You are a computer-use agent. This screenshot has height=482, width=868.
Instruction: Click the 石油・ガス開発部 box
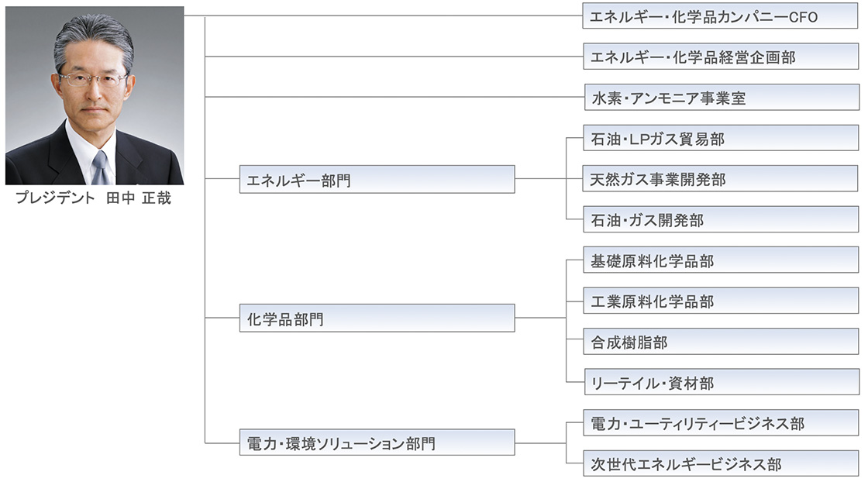721,219
